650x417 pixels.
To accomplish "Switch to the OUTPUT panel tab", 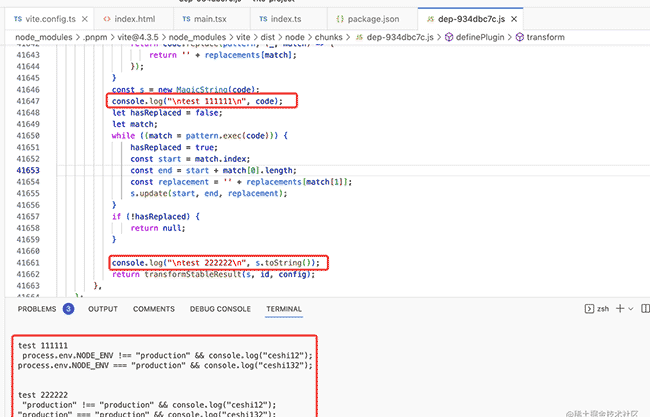I will pyautogui.click(x=103, y=309).
